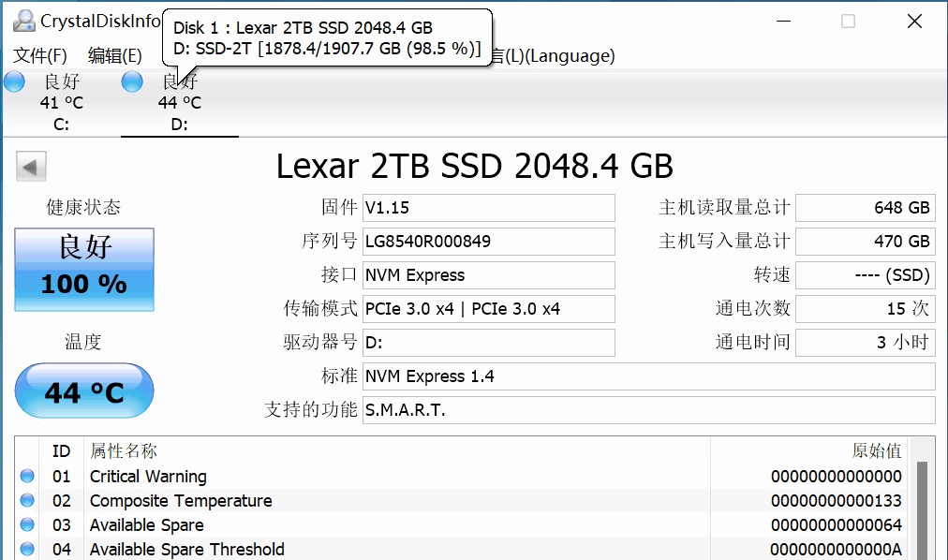Click the host writes value 470 GB
The height and width of the screenshot is (560, 948).
tap(866, 242)
